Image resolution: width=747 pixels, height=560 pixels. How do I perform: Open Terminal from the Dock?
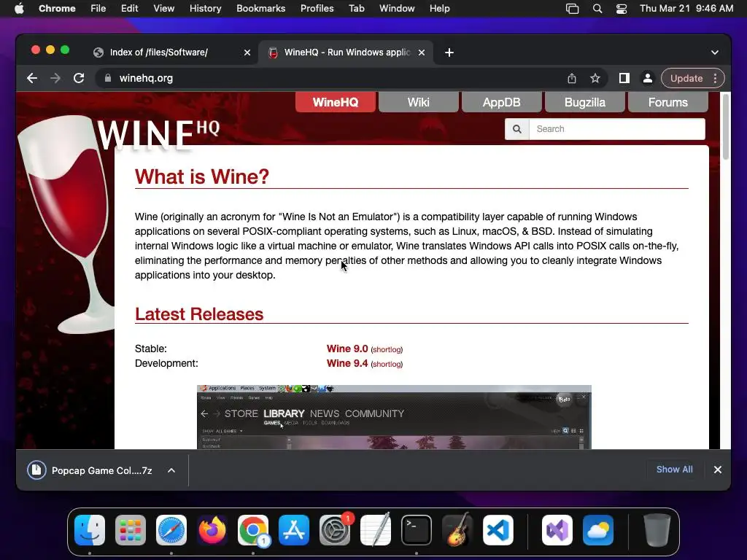click(417, 530)
